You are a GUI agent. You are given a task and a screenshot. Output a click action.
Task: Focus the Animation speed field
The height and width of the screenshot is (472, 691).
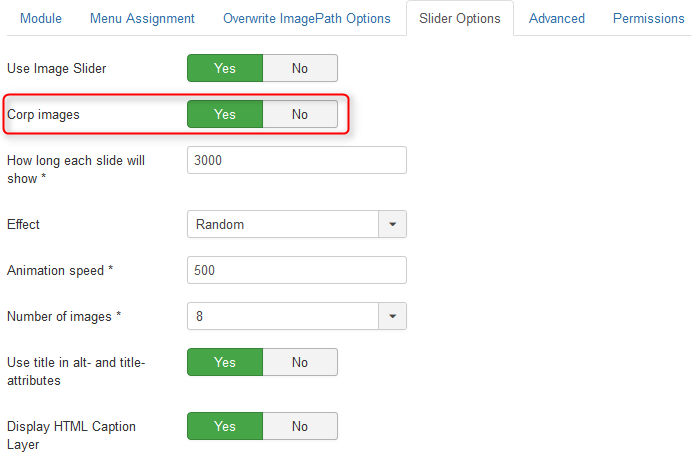[x=296, y=270]
